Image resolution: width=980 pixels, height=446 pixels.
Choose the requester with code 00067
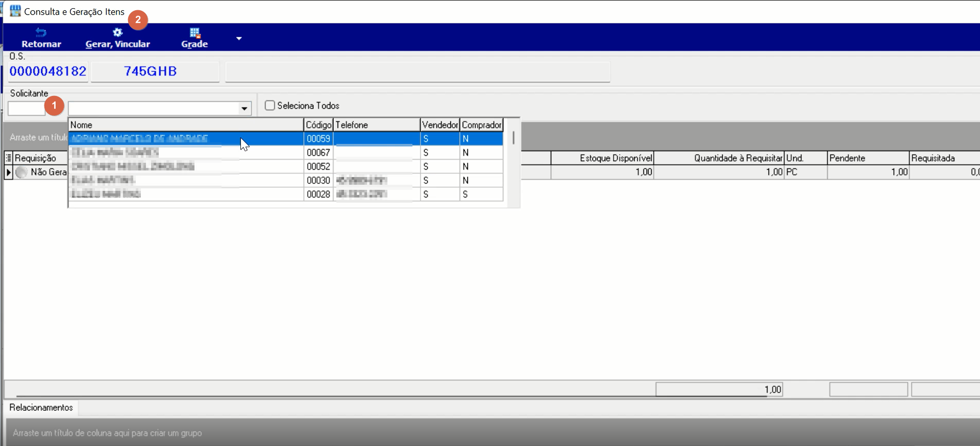(286, 153)
